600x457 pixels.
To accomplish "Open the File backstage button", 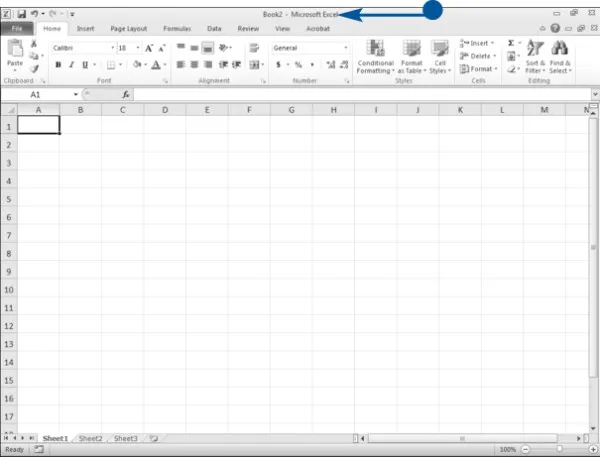I will coord(17,30).
